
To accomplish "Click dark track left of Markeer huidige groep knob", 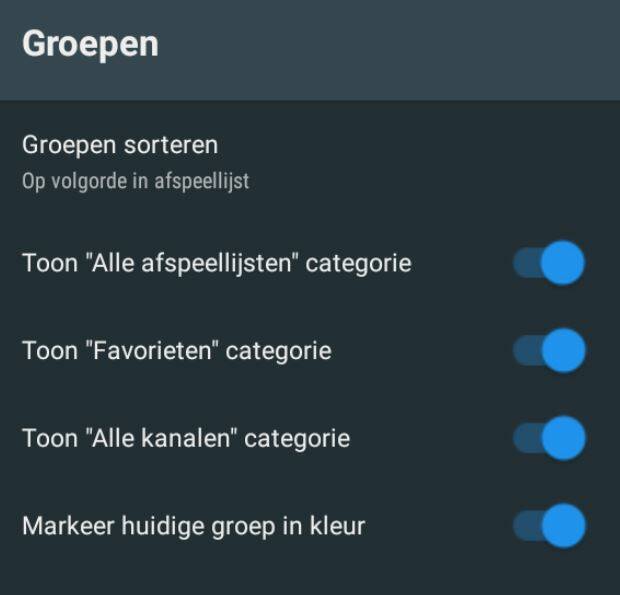I will pyautogui.click(x=525, y=525).
